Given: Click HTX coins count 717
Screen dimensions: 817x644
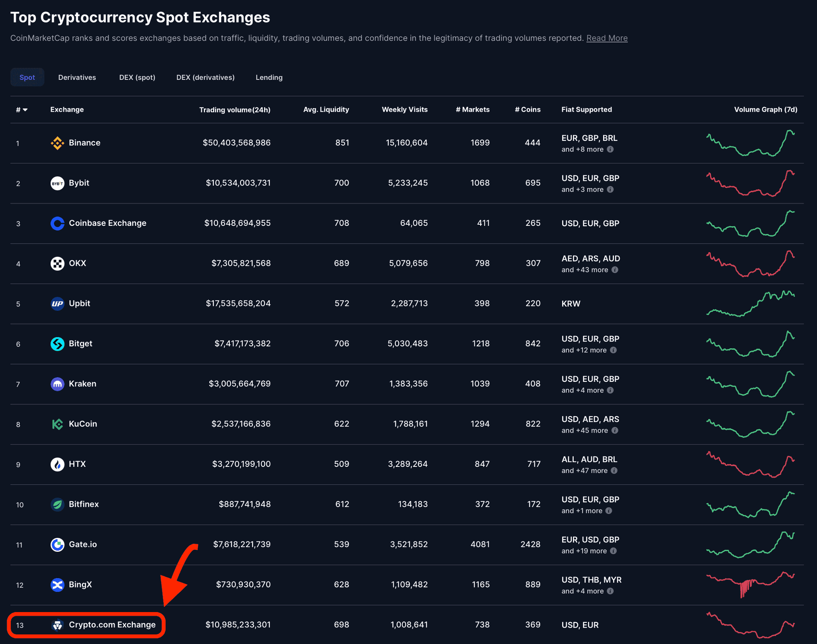Looking at the screenshot, I should pos(533,464).
